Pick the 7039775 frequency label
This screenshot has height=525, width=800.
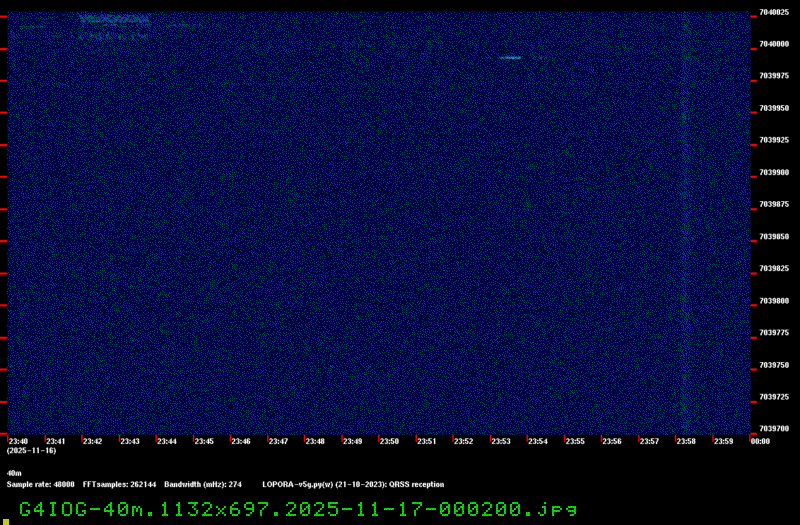[774, 333]
